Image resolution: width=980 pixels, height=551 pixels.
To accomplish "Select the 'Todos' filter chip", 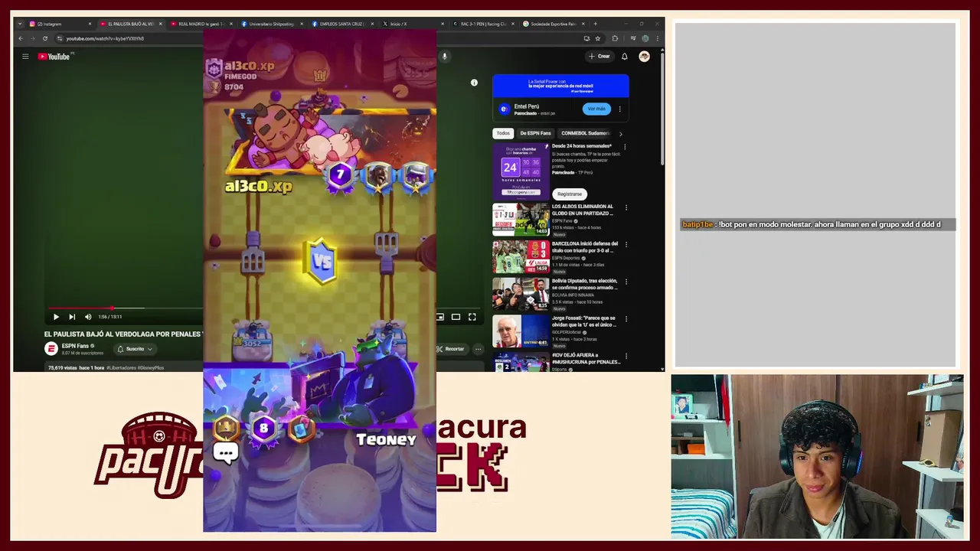I will point(503,133).
